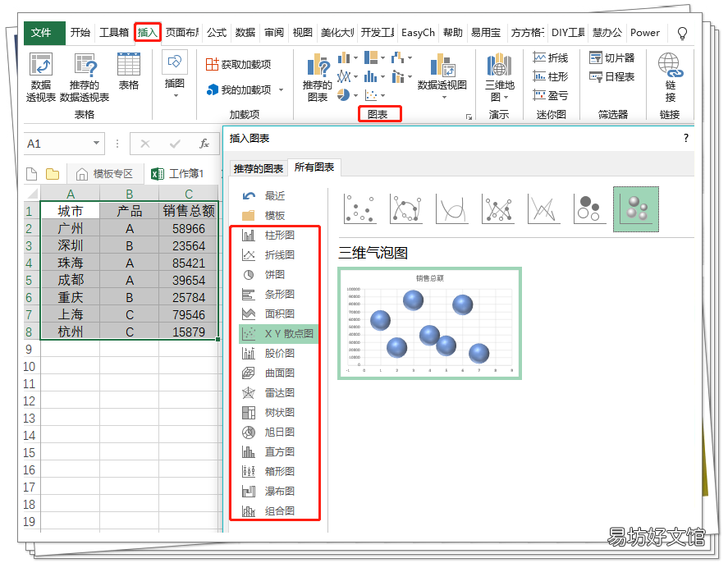This screenshot has width=728, height=563.
Task: Click the 3-D bubble chart preview thumbnail
Action: coord(429,323)
